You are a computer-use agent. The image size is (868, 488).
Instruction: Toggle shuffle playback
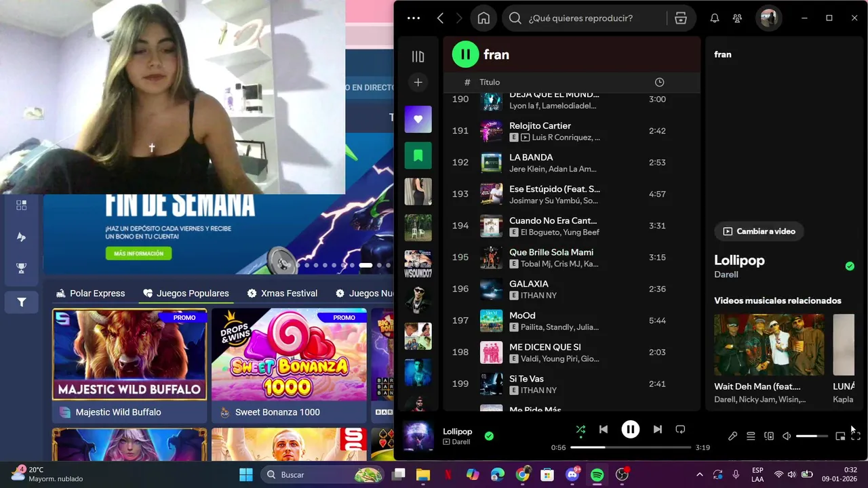tap(580, 429)
